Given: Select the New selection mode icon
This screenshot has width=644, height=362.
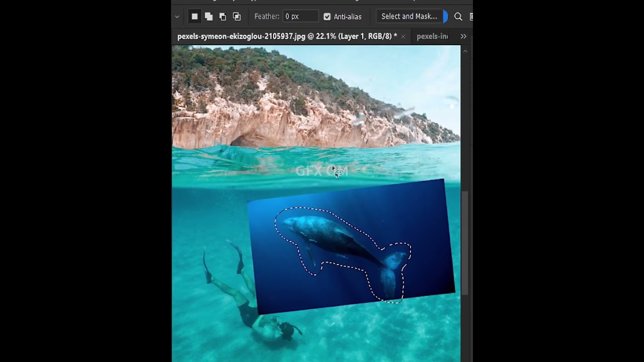Looking at the screenshot, I should tap(195, 17).
